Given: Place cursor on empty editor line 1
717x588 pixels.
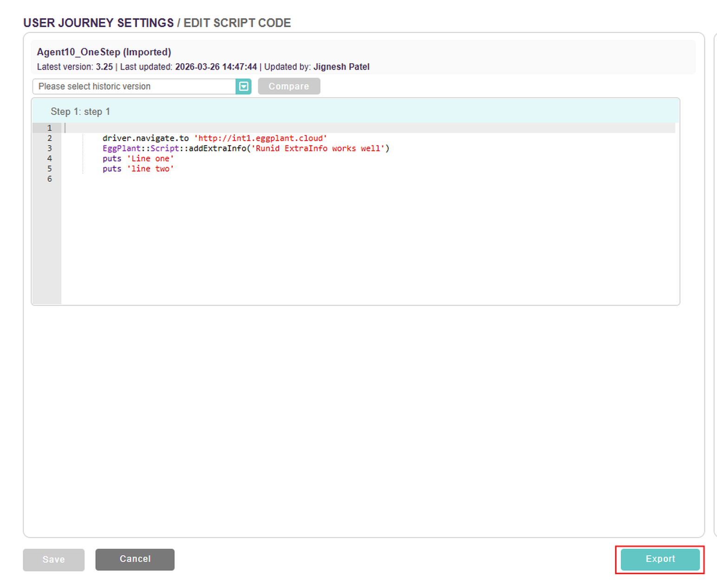Looking at the screenshot, I should [369, 128].
